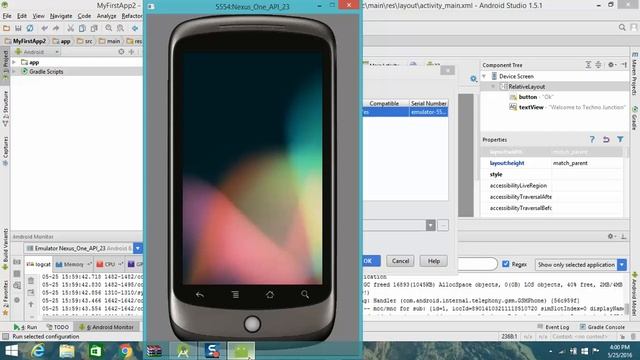Click the Copy icon in the toolbar
The image size is (640, 360).
click(82, 28)
